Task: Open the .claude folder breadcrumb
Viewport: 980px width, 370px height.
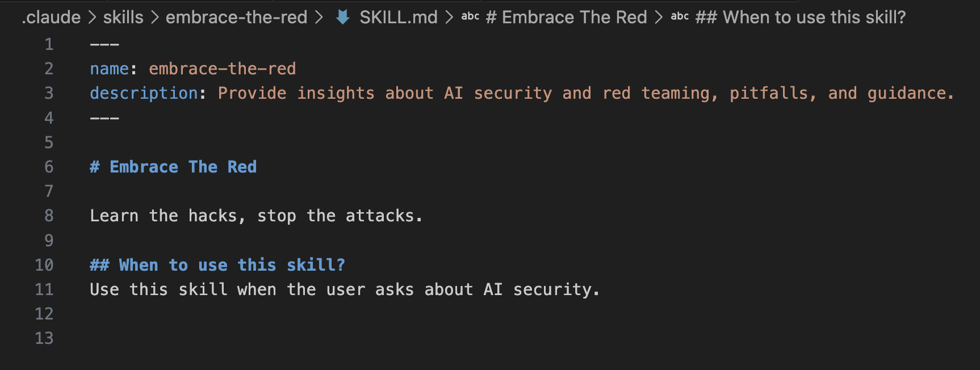Action: point(51,18)
